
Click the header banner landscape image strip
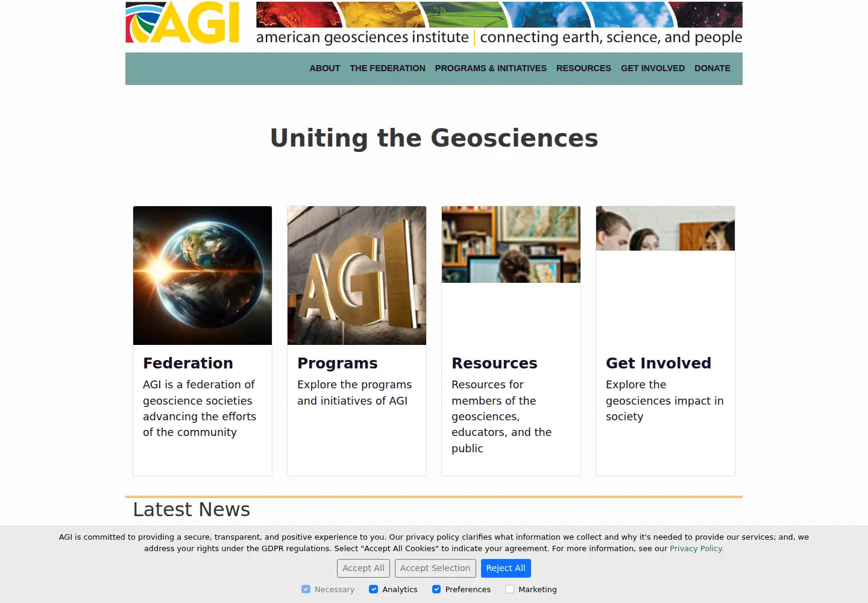pos(499,14)
